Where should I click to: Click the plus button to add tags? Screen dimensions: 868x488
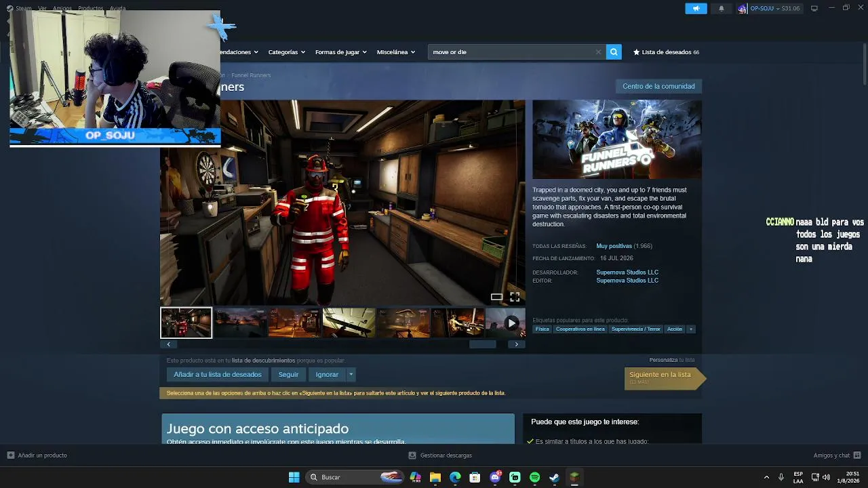click(691, 329)
